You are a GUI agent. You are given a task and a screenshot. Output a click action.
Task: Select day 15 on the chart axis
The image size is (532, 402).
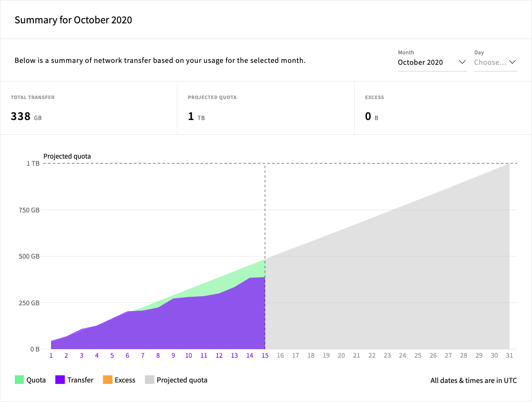click(x=265, y=355)
